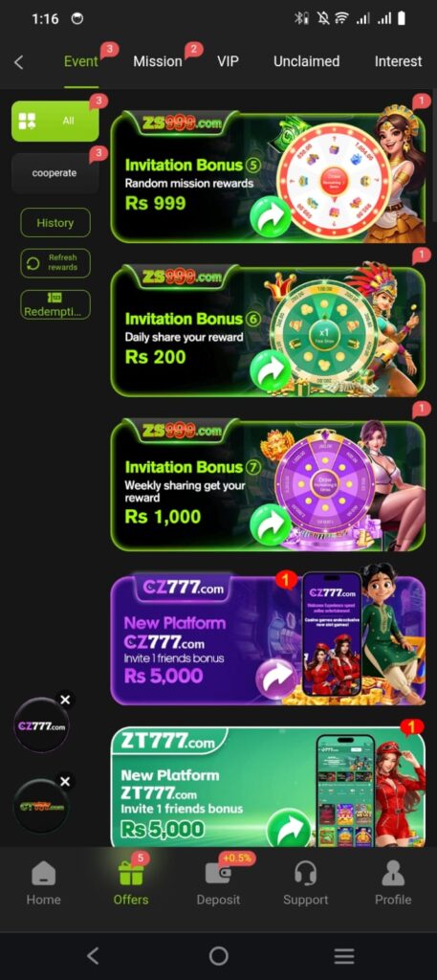This screenshot has width=437, height=980.
Task: Select the All category filter
Action: point(55,122)
